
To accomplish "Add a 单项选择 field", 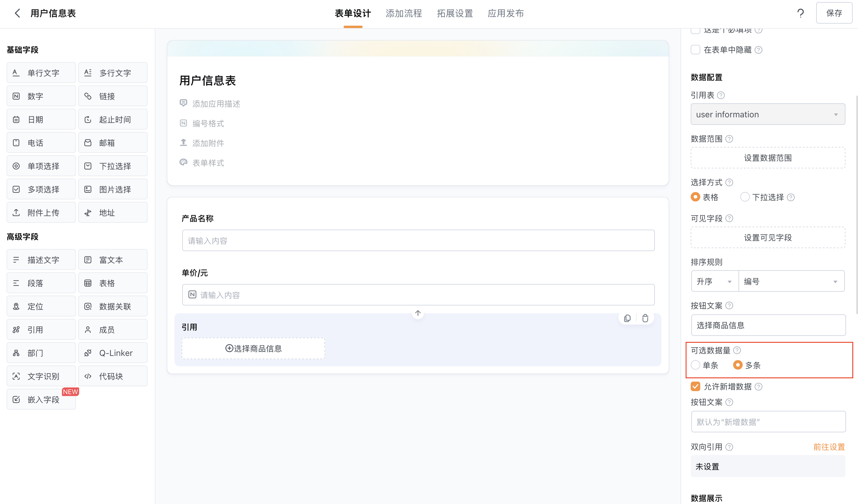I will point(41,166).
